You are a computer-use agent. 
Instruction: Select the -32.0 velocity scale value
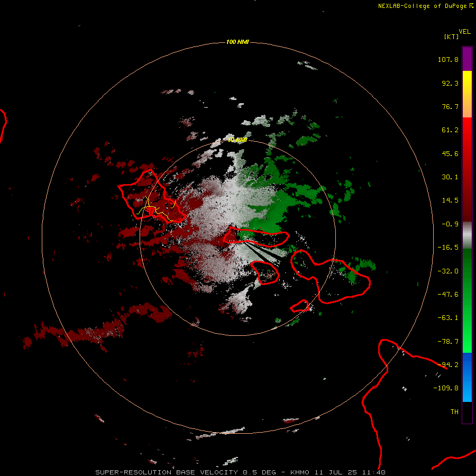coord(448,271)
